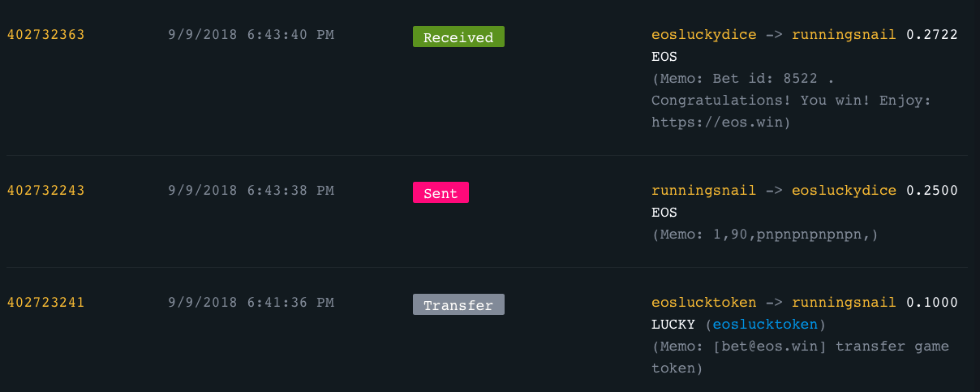Open runningsnail recipient account in Transfer row
980x392 pixels.
tap(844, 303)
